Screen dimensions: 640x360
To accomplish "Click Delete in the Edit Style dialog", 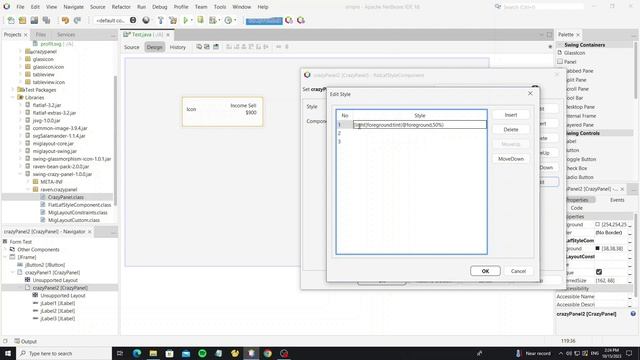I will [511, 129].
